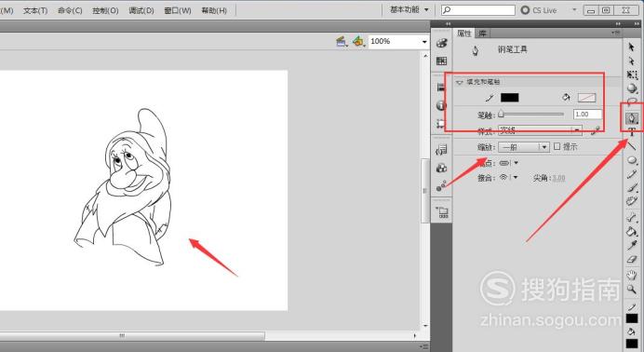Select the Lasso tool
This screenshot has height=352, width=644.
tap(632, 102)
